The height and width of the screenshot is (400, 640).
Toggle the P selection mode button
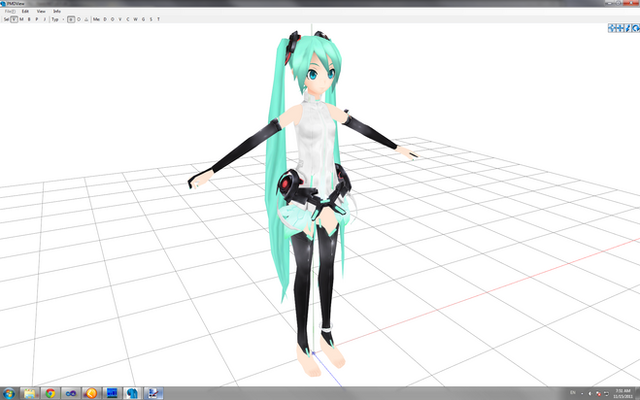[x=36, y=19]
